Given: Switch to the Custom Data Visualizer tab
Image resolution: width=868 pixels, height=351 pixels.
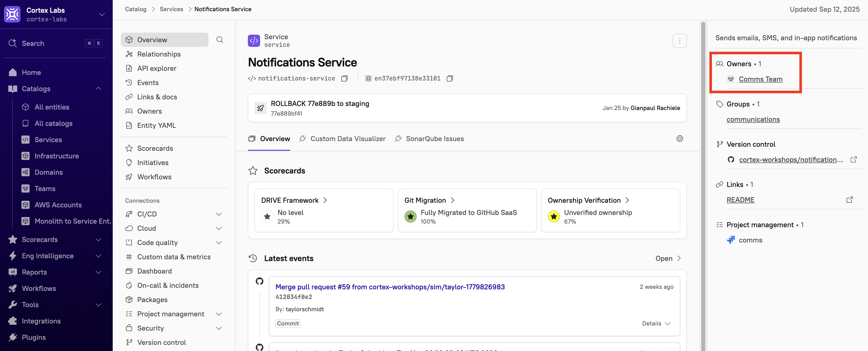Looking at the screenshot, I should coord(342,139).
